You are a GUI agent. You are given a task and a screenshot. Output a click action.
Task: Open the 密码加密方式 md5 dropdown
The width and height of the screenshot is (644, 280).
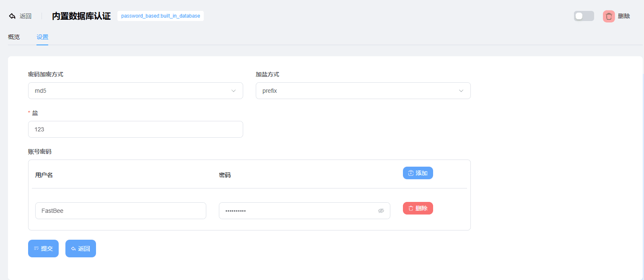[135, 91]
